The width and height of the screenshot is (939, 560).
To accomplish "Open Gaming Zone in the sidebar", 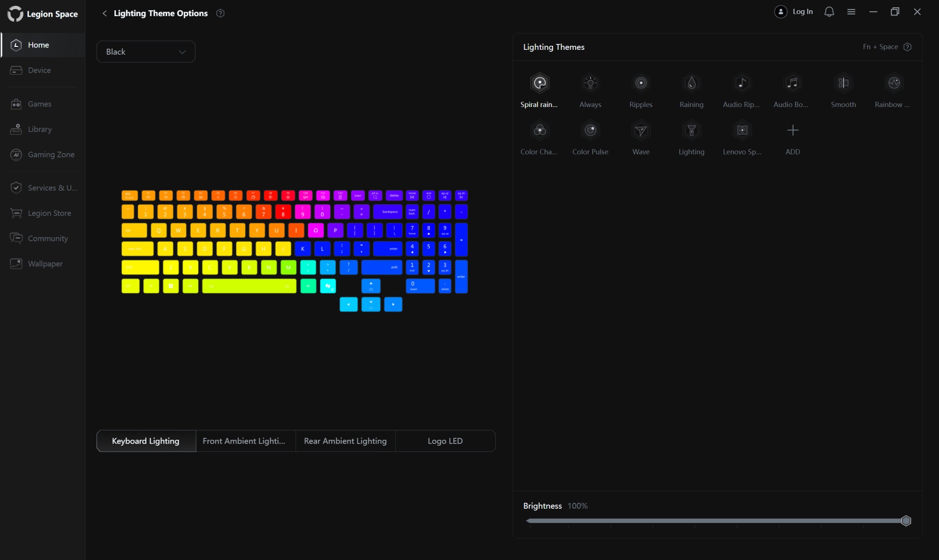I will (51, 154).
